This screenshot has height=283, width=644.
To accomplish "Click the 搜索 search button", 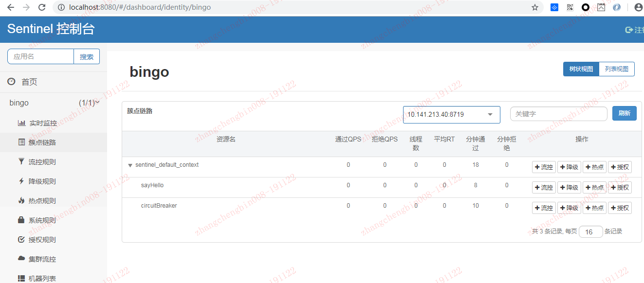I will (87, 56).
